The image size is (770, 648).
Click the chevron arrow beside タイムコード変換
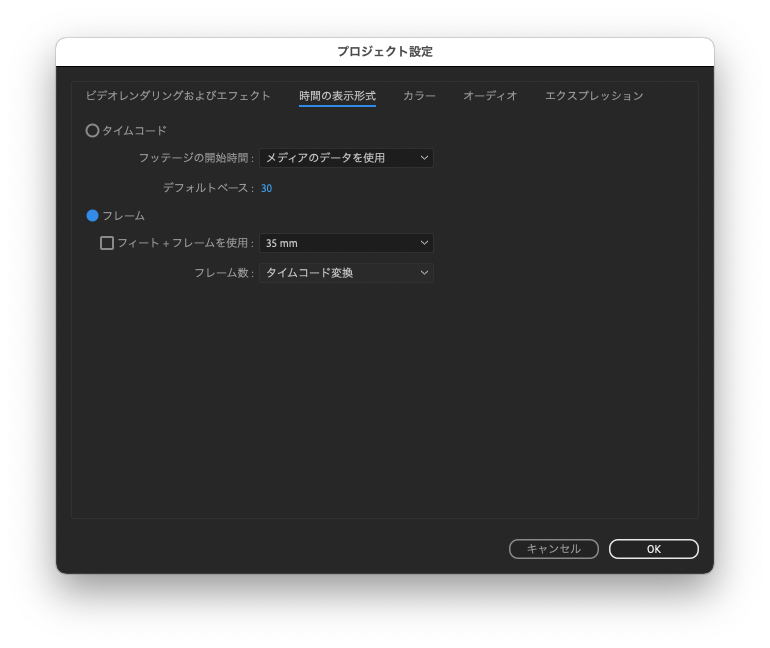click(424, 273)
